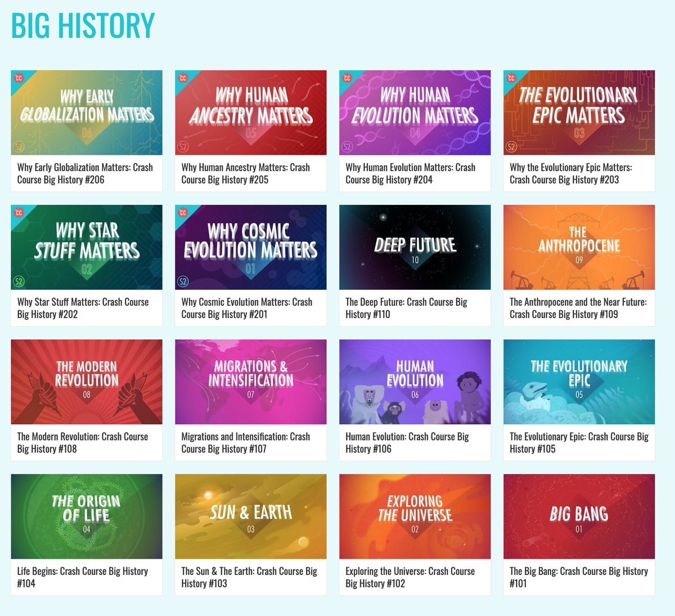Click S2 badge on Human Ancestry thumbnail

tap(183, 147)
